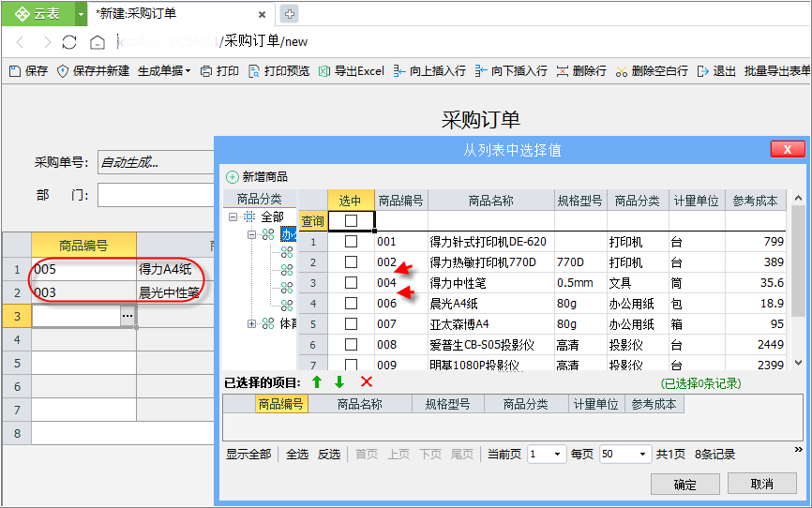Click the 部门 input field
Screen dimensions: 812x508
tap(156, 195)
